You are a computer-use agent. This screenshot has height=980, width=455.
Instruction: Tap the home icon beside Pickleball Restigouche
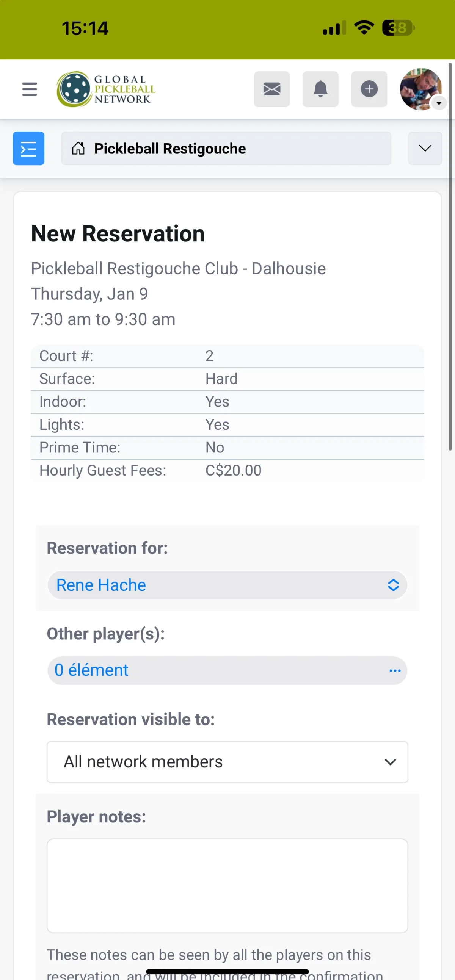78,149
